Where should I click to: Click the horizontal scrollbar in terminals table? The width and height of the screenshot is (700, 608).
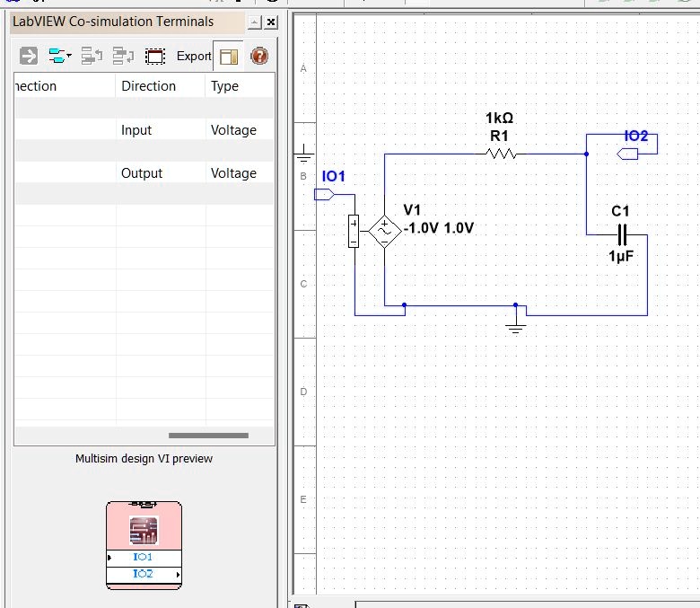(x=208, y=436)
